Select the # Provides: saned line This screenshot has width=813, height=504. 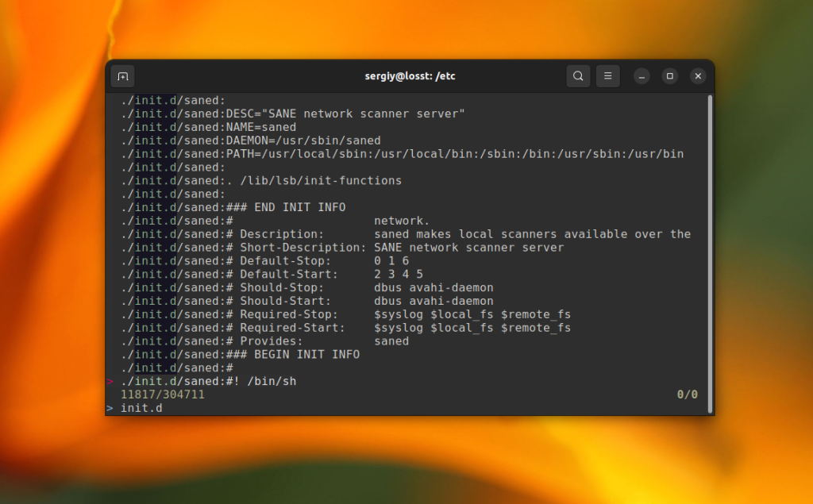pos(265,341)
